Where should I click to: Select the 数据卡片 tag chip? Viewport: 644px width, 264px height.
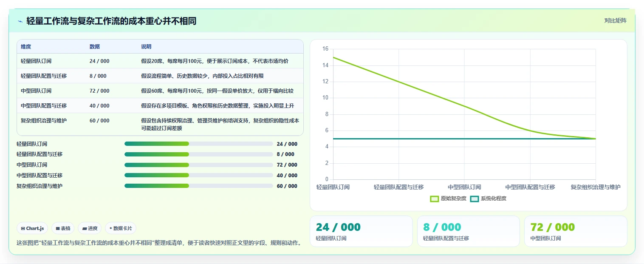[121, 228]
